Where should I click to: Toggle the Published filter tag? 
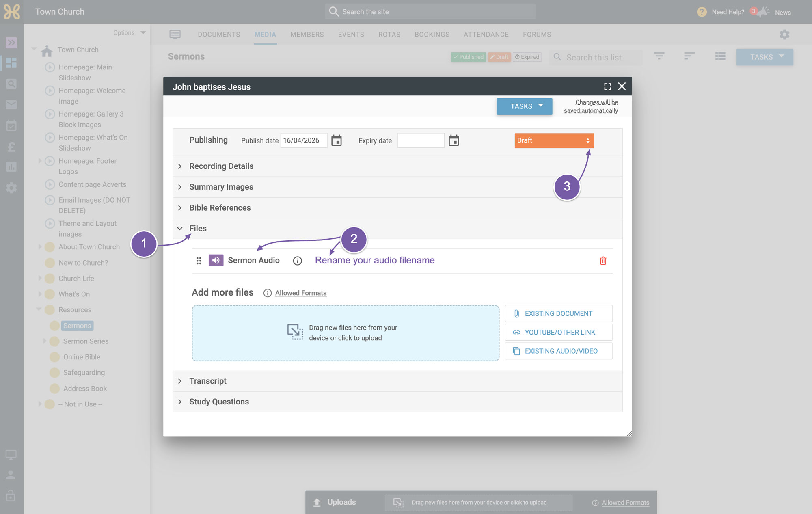tap(468, 57)
